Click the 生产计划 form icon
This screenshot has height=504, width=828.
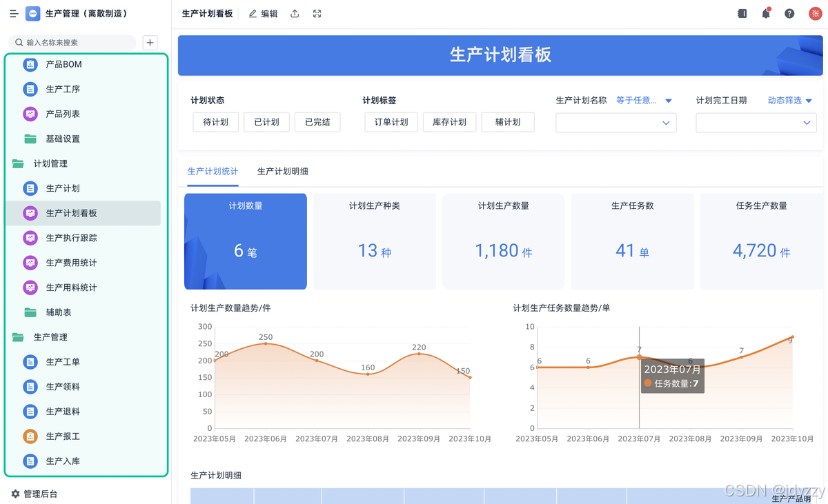tap(30, 188)
